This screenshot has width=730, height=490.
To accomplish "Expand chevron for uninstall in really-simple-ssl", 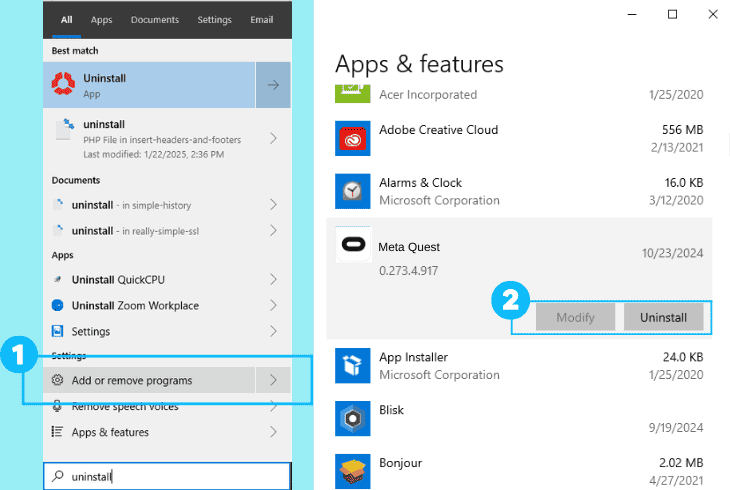I will tap(273, 231).
